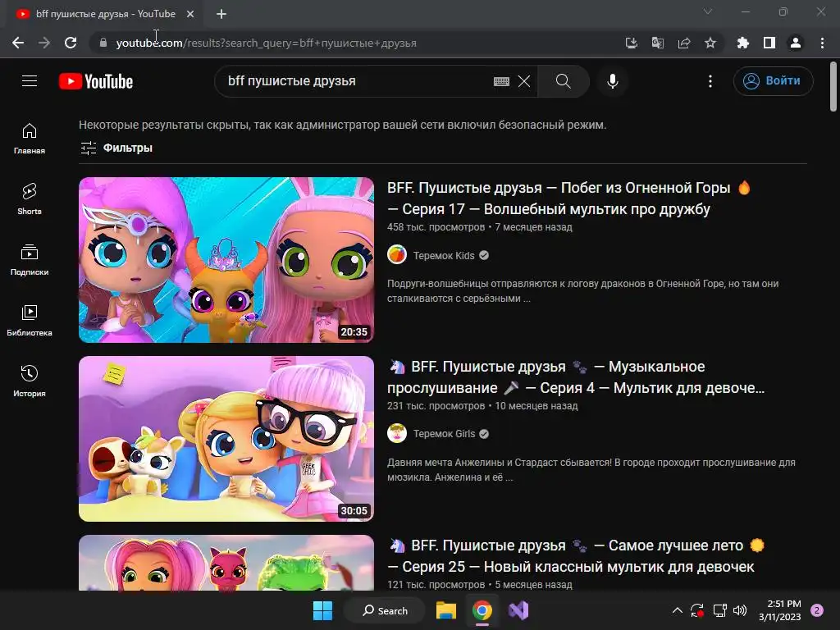Open Chrome profile icon
This screenshot has width=840, height=630.
pos(796,43)
